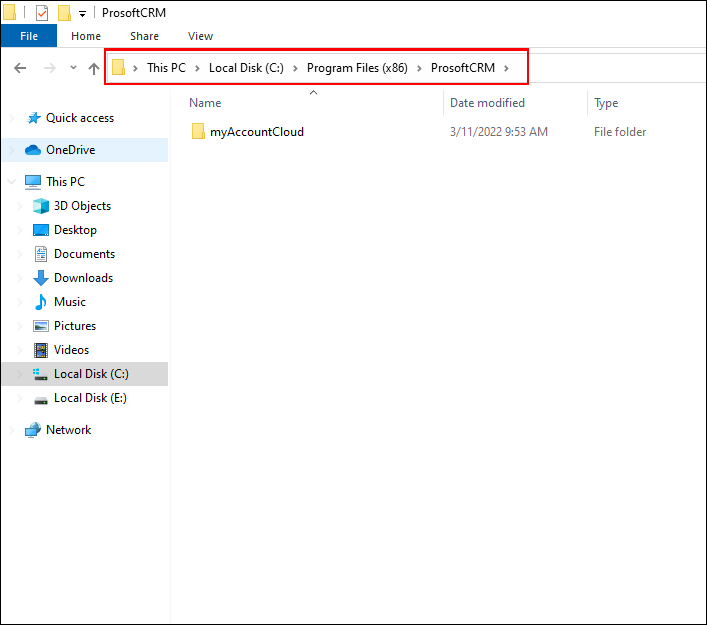Expand chevron after Program Files (x86) breadcrumb
The image size is (707, 625).
tap(419, 68)
